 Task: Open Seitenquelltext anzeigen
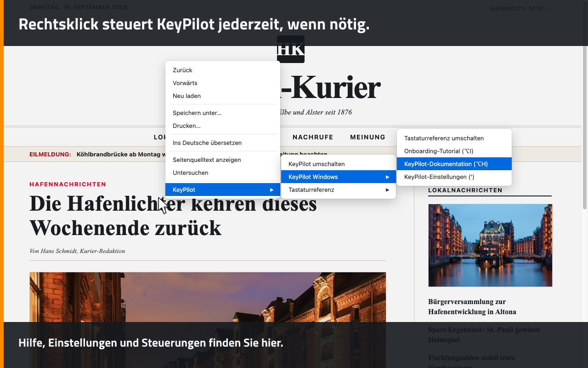[223, 160]
